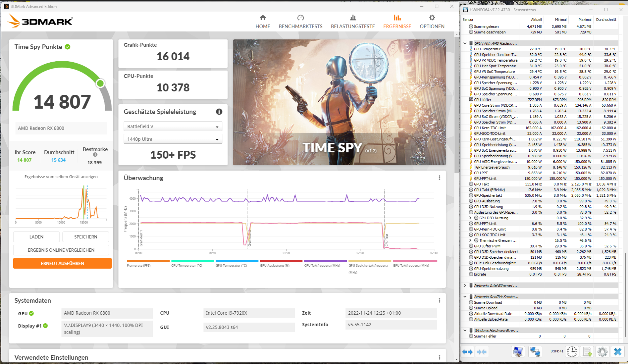
Task: Open the Verwendete Einstellungen three-dot menu
Action: tap(439, 357)
